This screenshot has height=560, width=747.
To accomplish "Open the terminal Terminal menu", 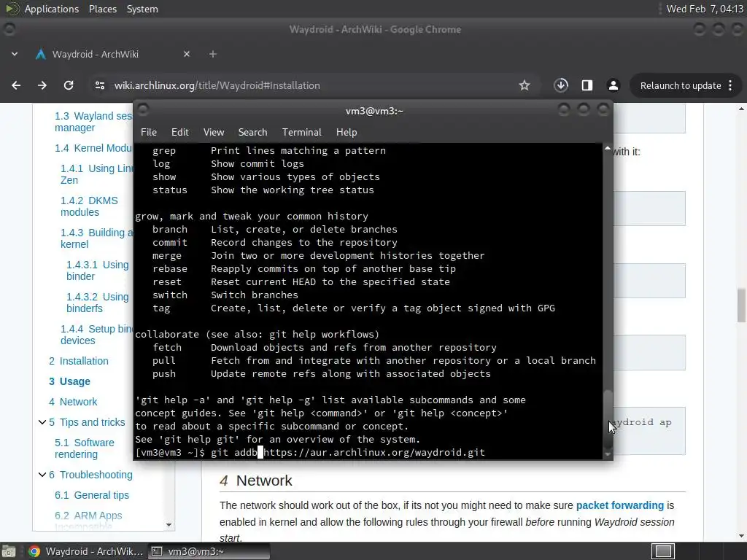I will [x=301, y=133].
